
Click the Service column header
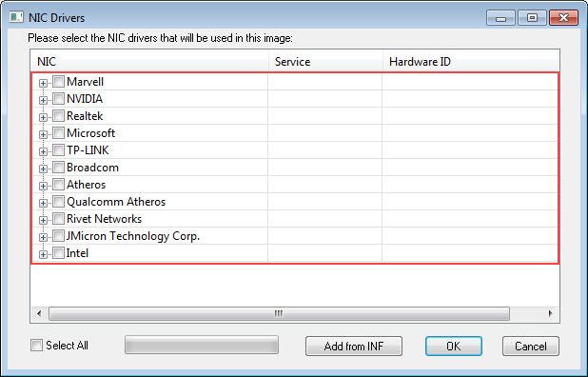pos(326,61)
